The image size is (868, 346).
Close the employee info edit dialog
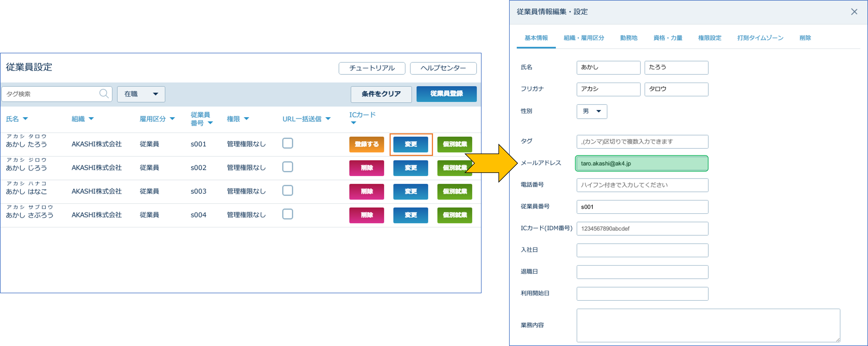coord(854,12)
